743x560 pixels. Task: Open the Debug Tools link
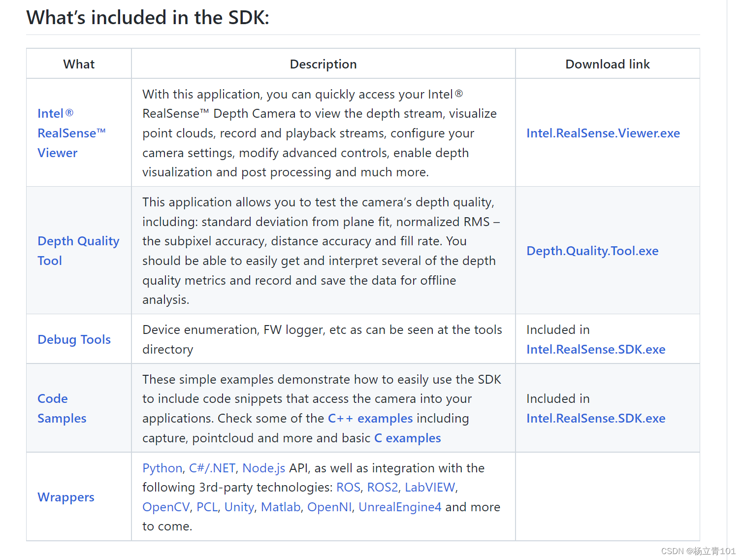pyautogui.click(x=74, y=339)
